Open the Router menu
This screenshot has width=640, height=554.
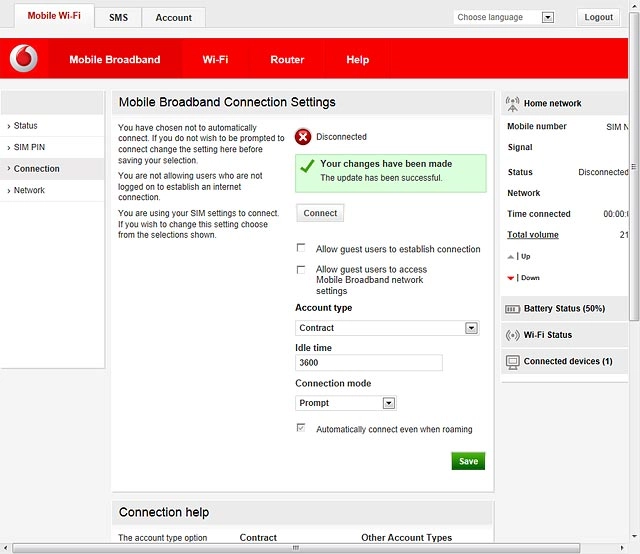click(287, 60)
